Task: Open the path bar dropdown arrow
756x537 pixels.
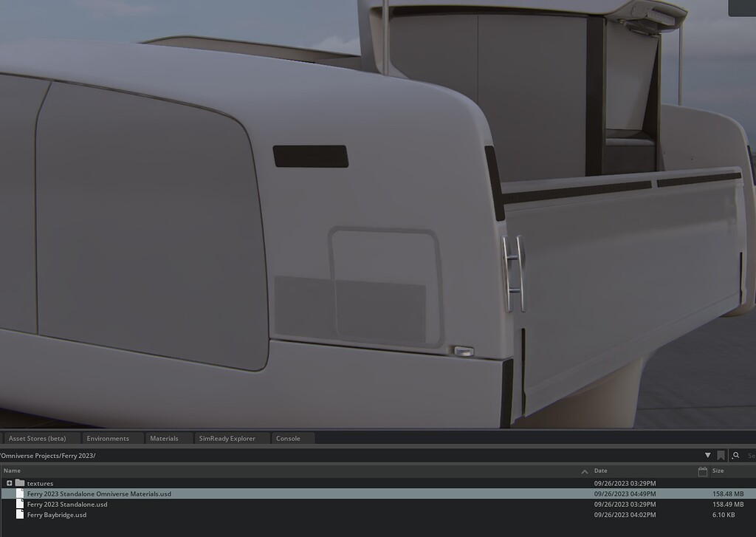Action: [x=708, y=455]
